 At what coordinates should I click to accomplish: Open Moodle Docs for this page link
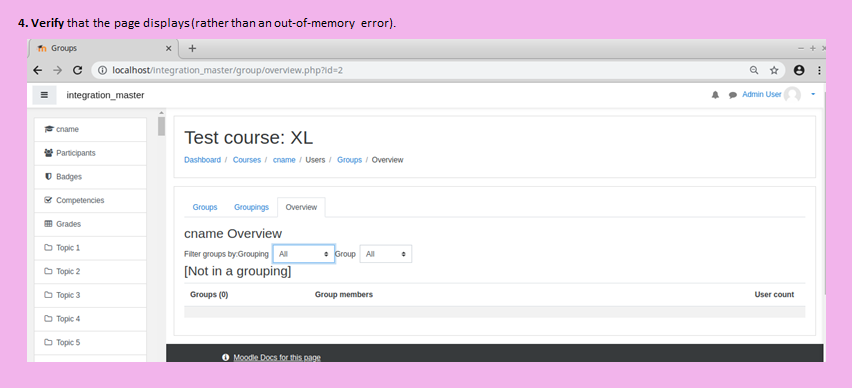[x=277, y=357]
